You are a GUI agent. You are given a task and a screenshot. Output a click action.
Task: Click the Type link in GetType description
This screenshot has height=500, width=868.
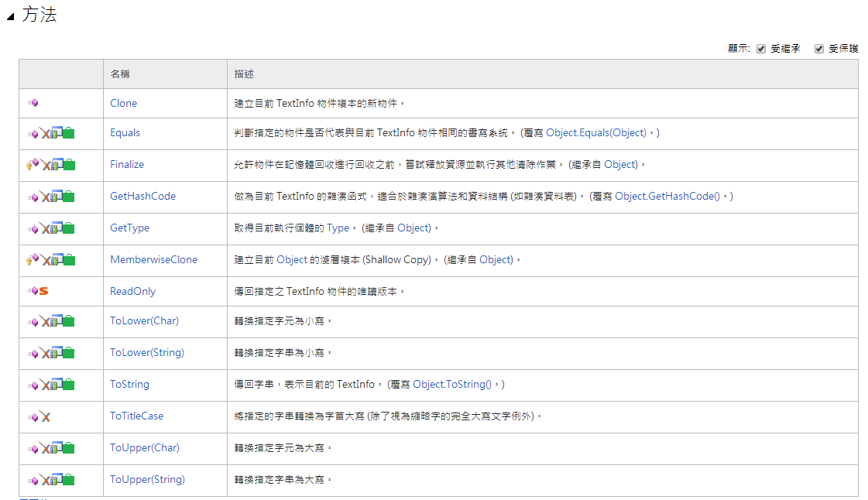point(338,228)
